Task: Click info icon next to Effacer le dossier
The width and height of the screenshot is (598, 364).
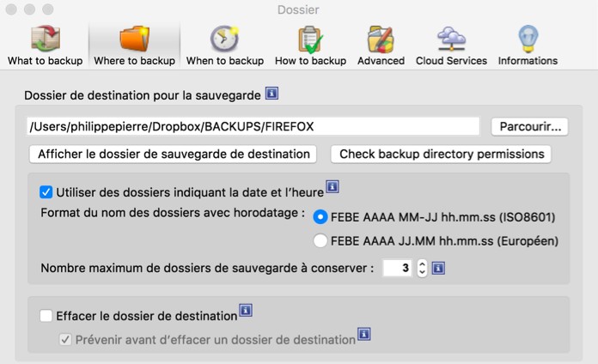Action: coord(245,310)
